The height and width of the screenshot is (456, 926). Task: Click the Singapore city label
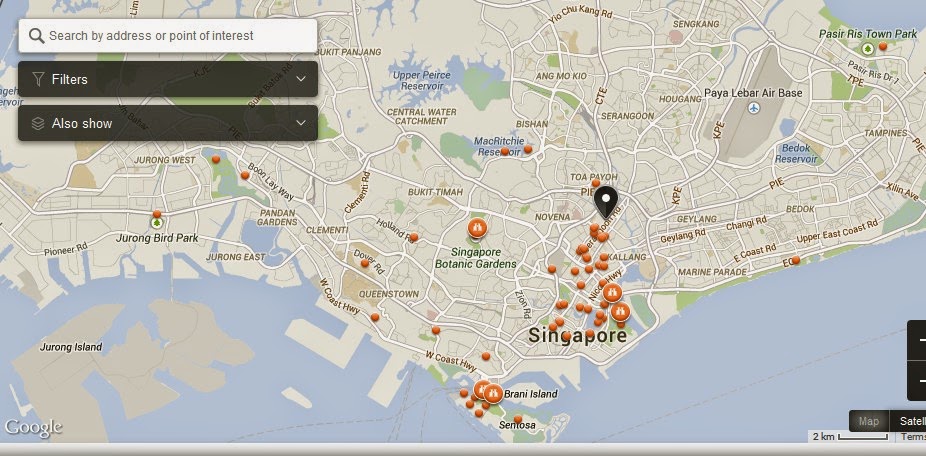(x=577, y=336)
